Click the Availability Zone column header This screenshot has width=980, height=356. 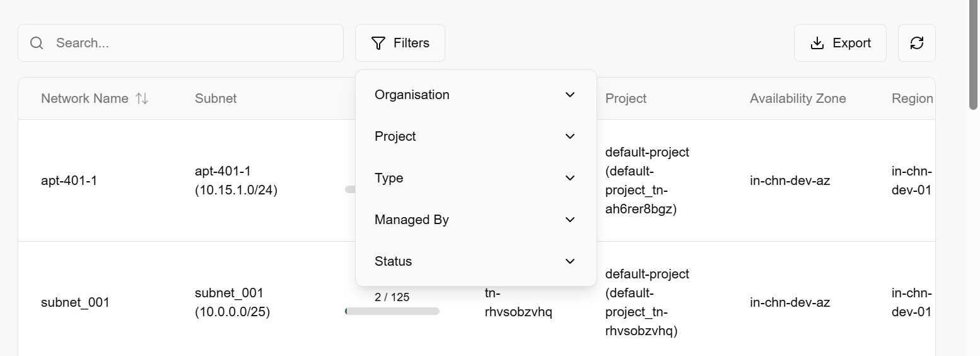click(798, 98)
